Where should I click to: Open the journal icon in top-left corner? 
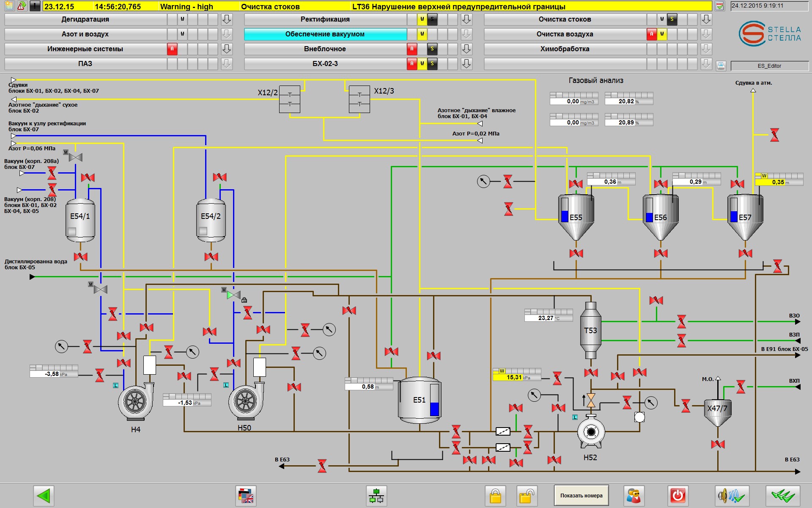(x=9, y=6)
